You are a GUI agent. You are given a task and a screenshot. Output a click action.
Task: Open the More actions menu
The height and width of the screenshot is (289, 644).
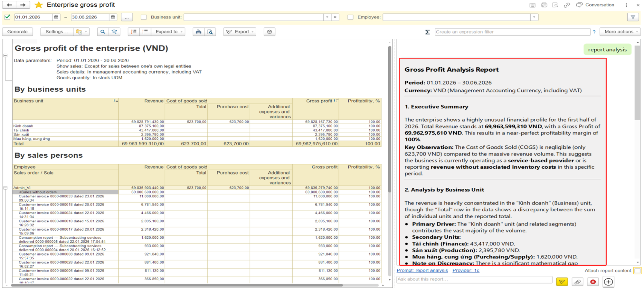point(620,32)
